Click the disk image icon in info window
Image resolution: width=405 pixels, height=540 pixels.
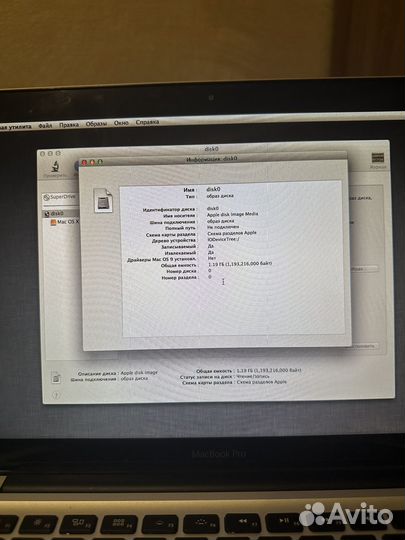pos(104,200)
